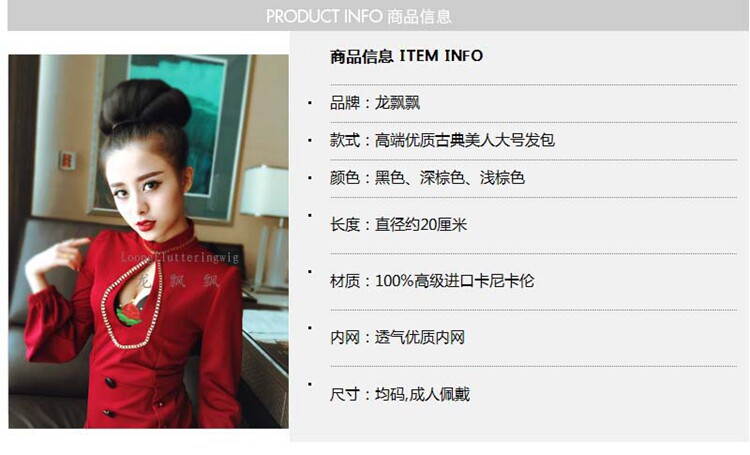Click the bullet dot beside 颜色
Screen dimensions: 750x455
point(310,178)
